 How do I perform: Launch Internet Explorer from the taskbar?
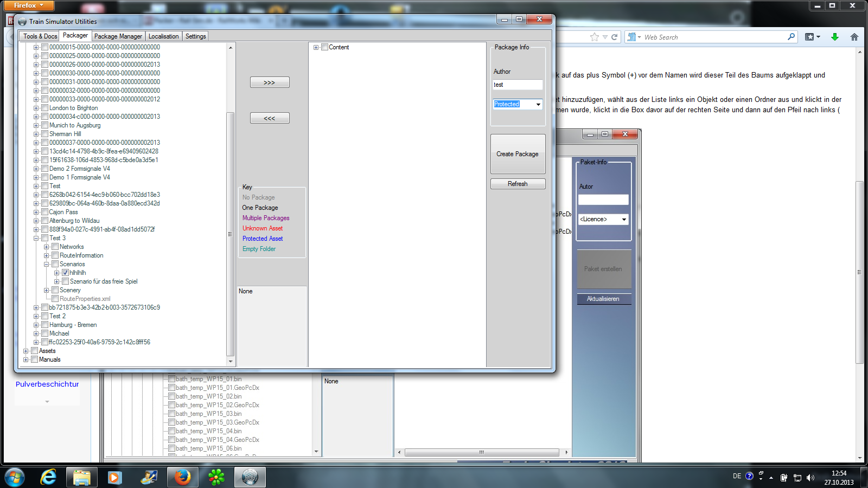click(x=48, y=477)
